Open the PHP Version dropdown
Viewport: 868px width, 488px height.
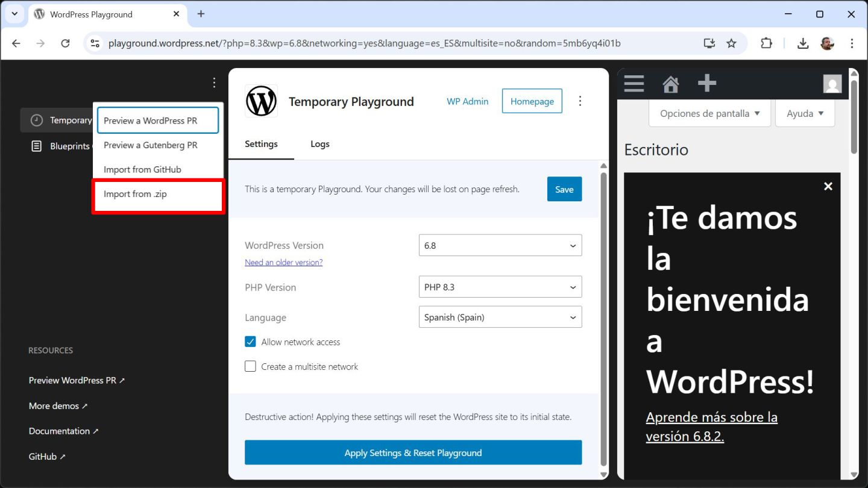(500, 287)
